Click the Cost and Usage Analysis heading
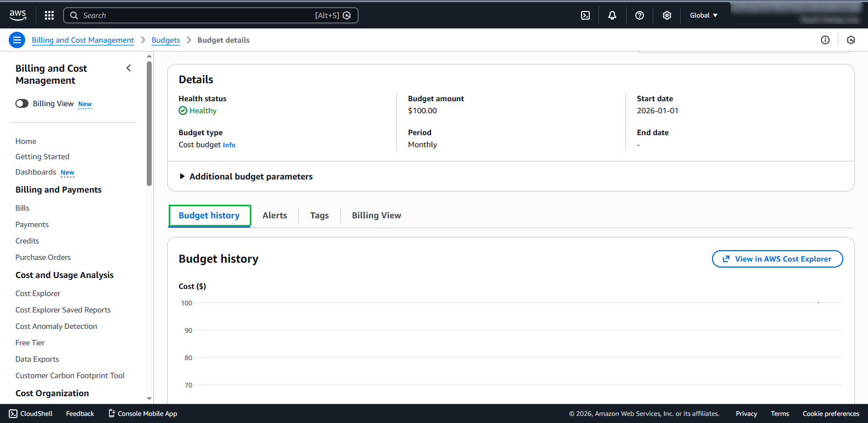Viewport: 868px width, 423px height. coord(65,275)
